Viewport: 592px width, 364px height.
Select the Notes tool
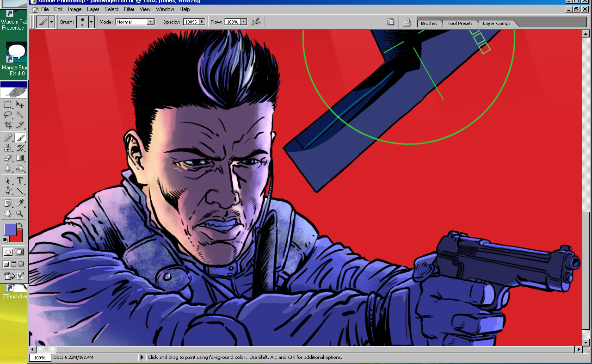coord(8,204)
